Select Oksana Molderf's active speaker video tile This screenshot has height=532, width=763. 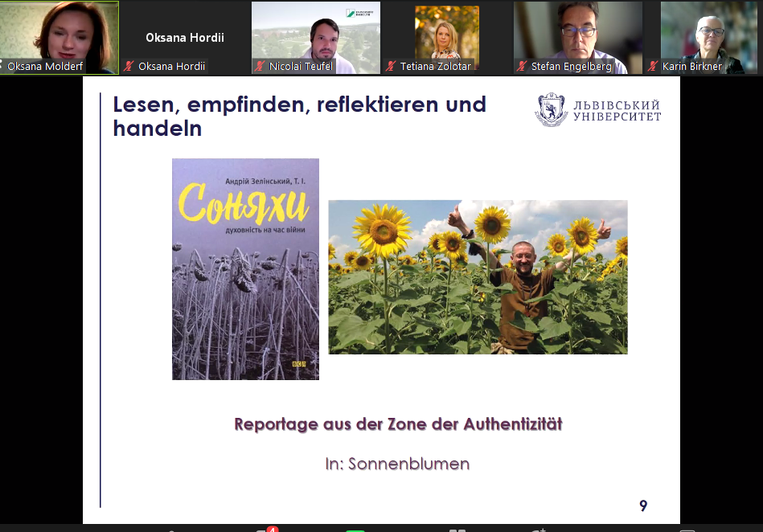[59, 38]
